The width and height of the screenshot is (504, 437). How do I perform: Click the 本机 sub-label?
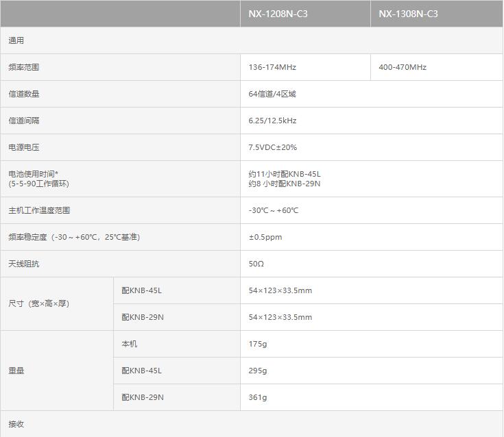tap(129, 344)
